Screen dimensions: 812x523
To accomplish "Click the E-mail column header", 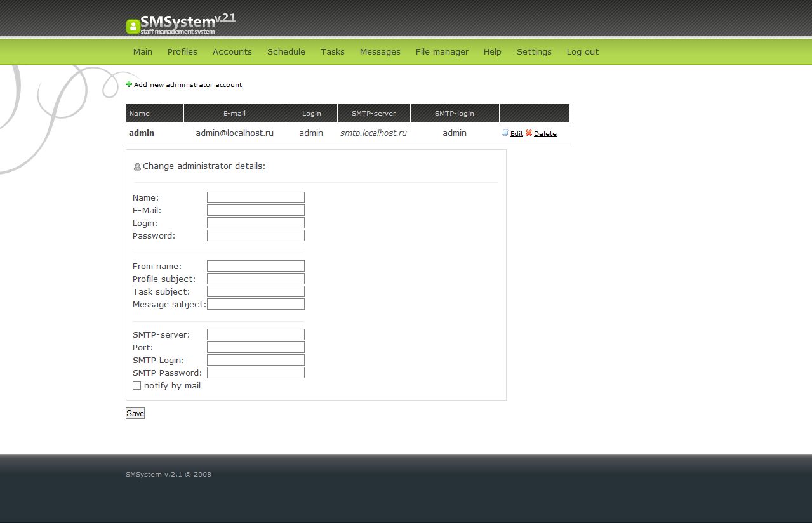I will pos(235,113).
